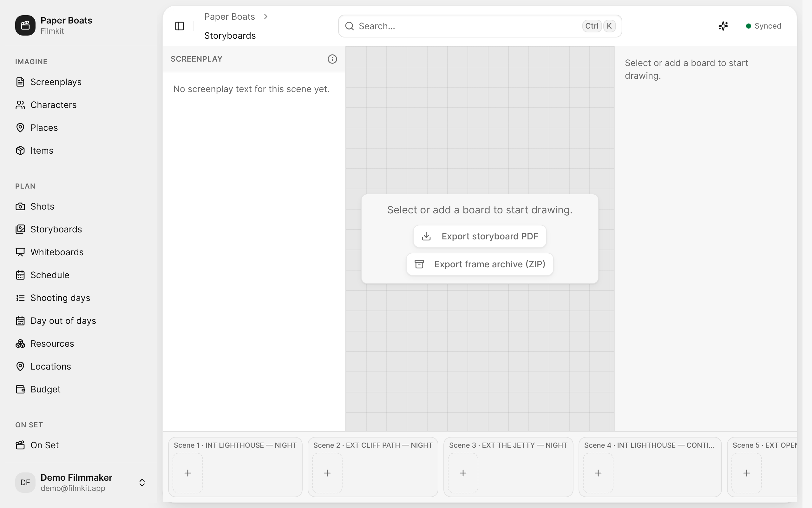Image resolution: width=812 pixels, height=508 pixels.
Task: Open Whiteboards in the sidebar
Action: pos(81,252)
